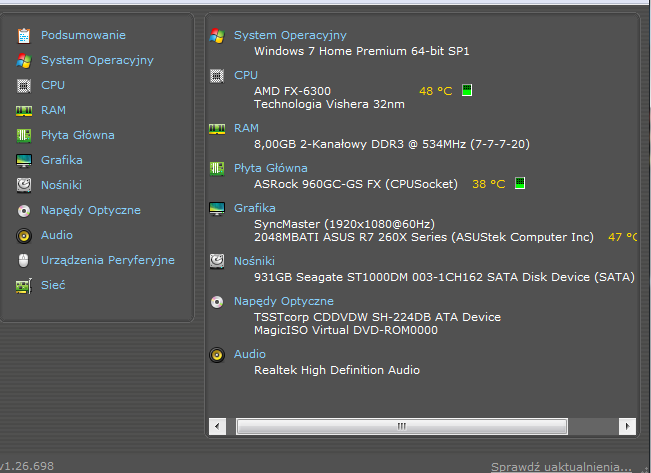
Task: Click the CPU temperature 48 °C value
Action: coord(436,91)
